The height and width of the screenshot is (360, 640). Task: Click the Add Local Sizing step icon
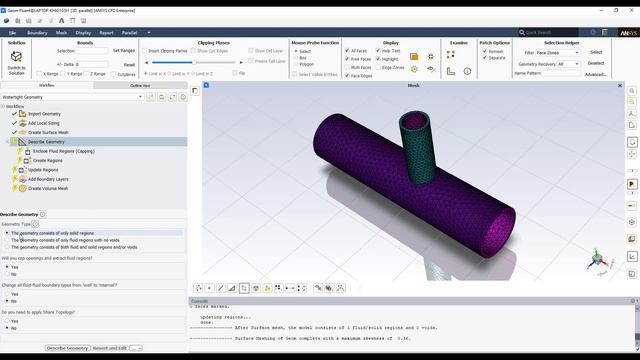22,123
